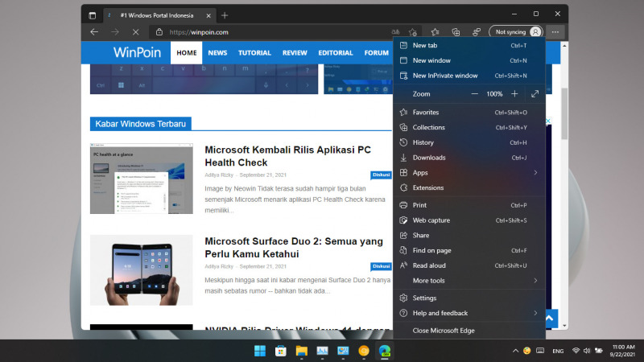Open article Microsoft Surface Duo 2 headline
This screenshot has height=362, width=644.
294,248
